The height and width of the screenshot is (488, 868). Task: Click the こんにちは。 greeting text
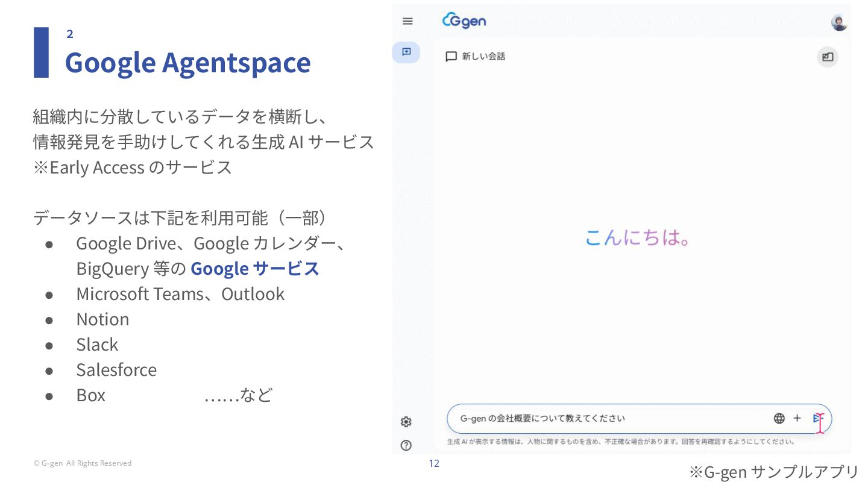point(638,237)
